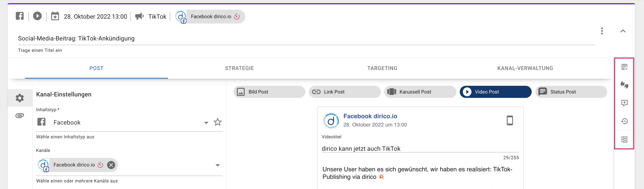
Task: Select the paperclip attachments side tab
Action: pos(20,116)
